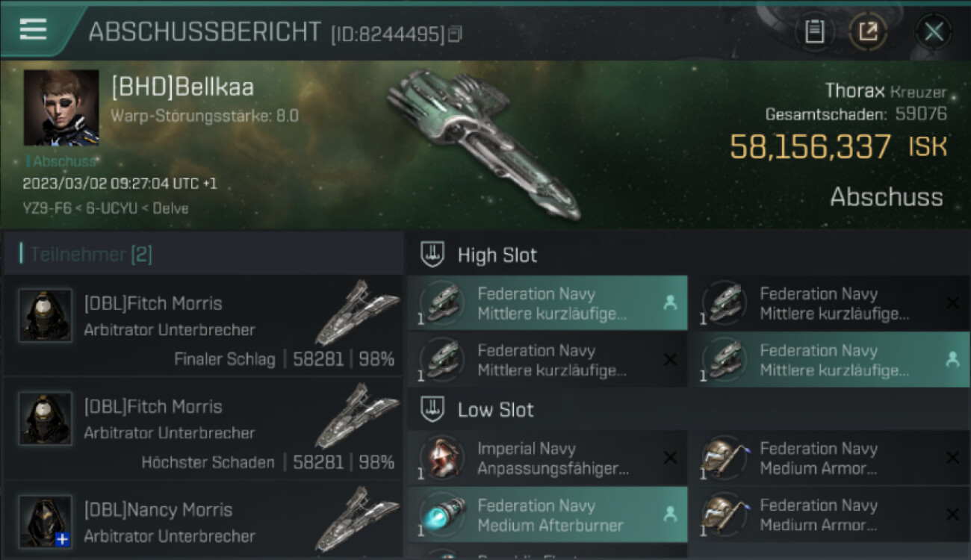Copy the report ID with copy icon
Image resolution: width=971 pixels, height=560 pixels.
tap(455, 34)
